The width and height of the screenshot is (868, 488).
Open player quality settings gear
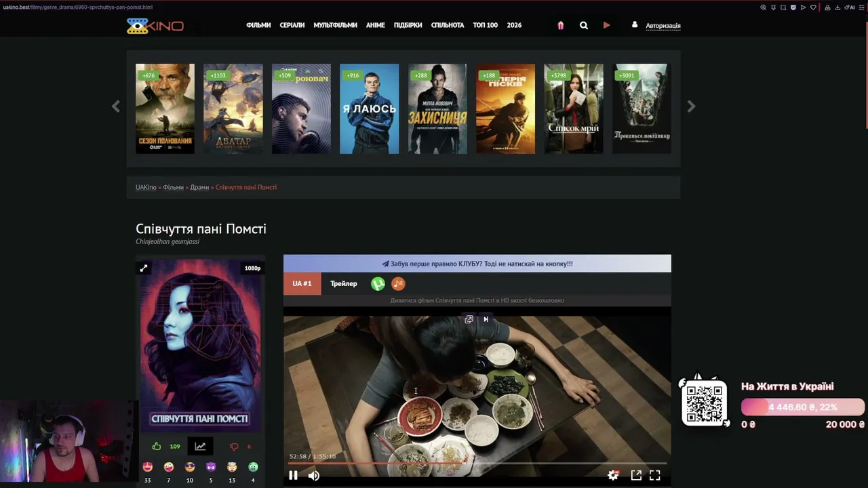pos(613,475)
